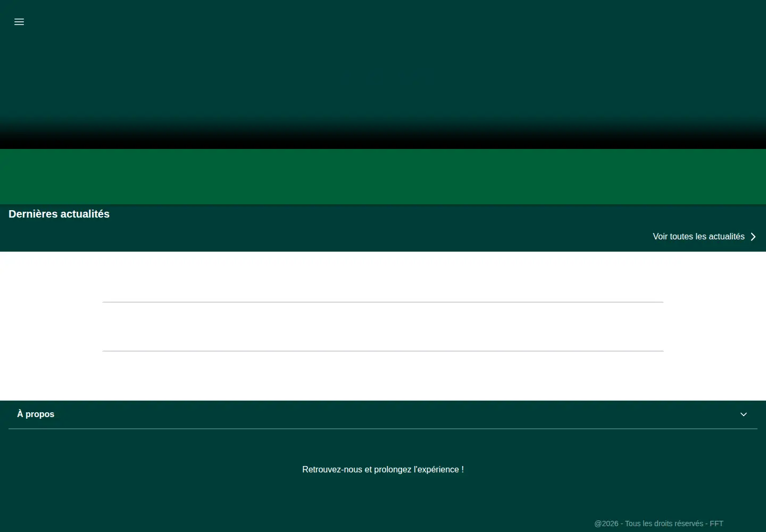Click '@2026 - Tous les droits réservés - FFT' text
This screenshot has height=532, width=766.
point(659,523)
